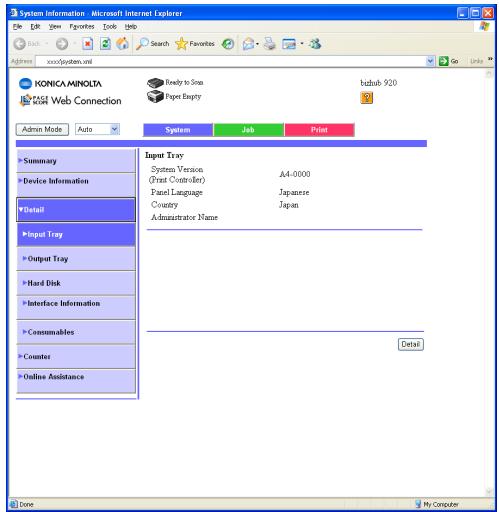Open the Edit menu
The height and width of the screenshot is (512, 499).
point(35,27)
